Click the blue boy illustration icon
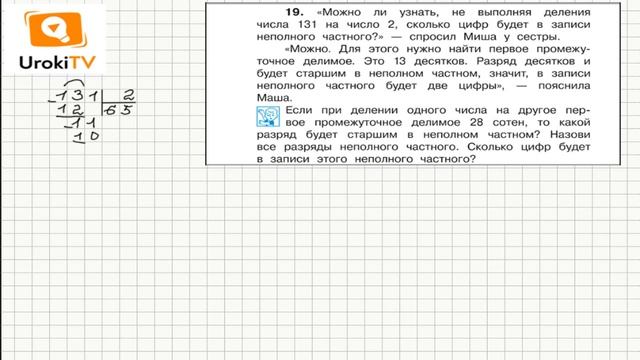Image resolution: width=640 pixels, height=360 pixels. (268, 116)
